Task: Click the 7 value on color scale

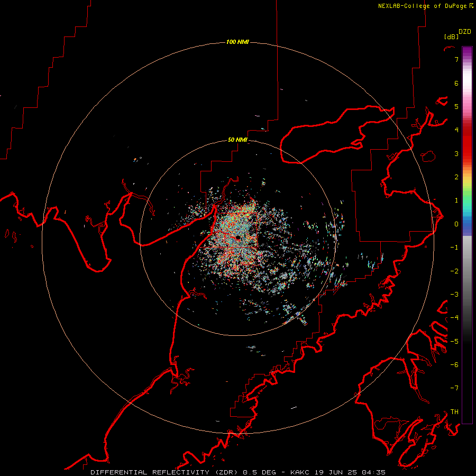Action: click(x=456, y=59)
